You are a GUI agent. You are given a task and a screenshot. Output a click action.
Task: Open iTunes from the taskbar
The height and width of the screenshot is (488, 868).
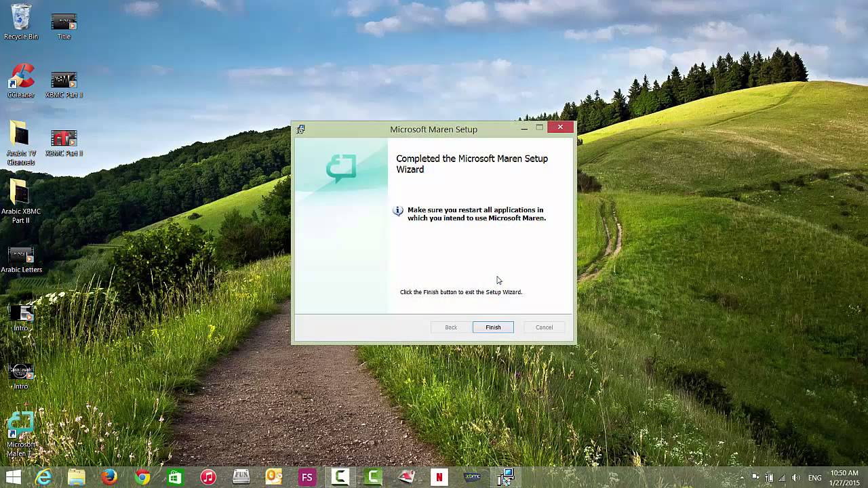coord(208,477)
